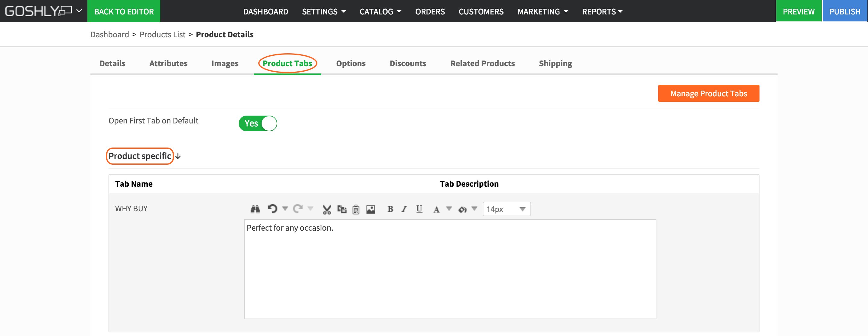Click the Products List breadcrumb link

[162, 34]
